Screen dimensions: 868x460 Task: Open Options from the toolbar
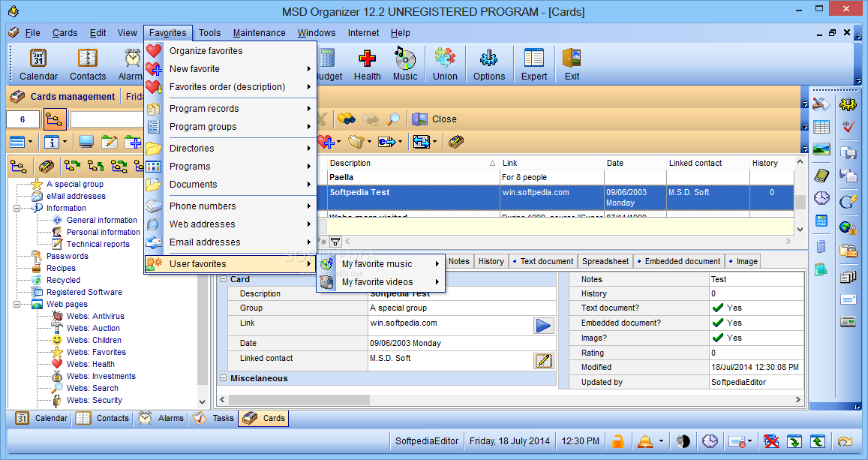pos(489,65)
